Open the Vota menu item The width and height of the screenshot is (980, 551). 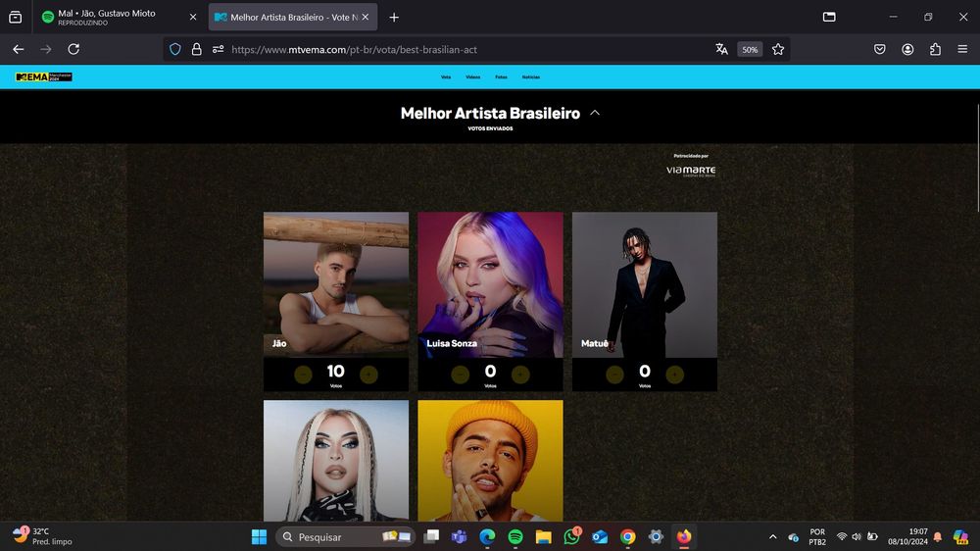pos(446,76)
